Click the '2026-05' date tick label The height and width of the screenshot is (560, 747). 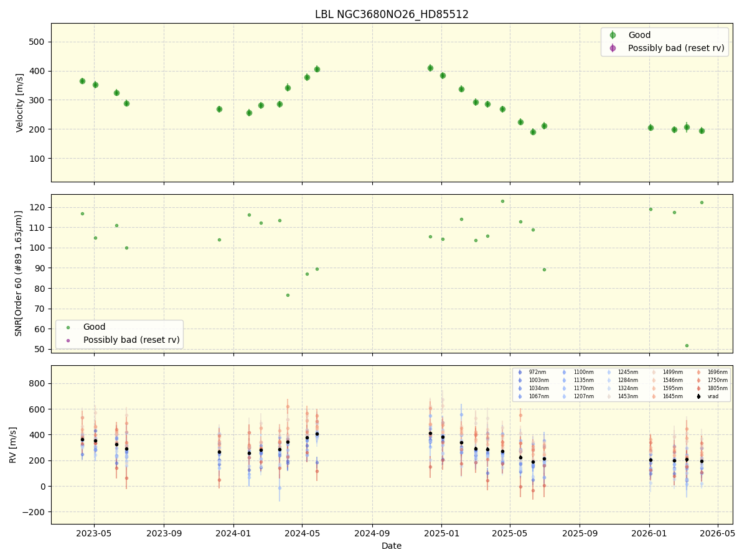[718, 533]
